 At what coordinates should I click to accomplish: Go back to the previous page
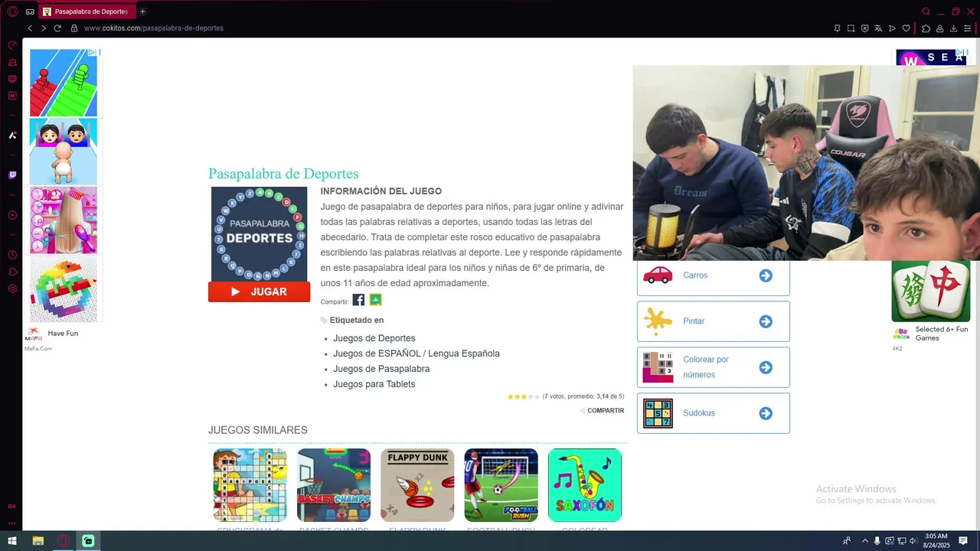click(30, 28)
